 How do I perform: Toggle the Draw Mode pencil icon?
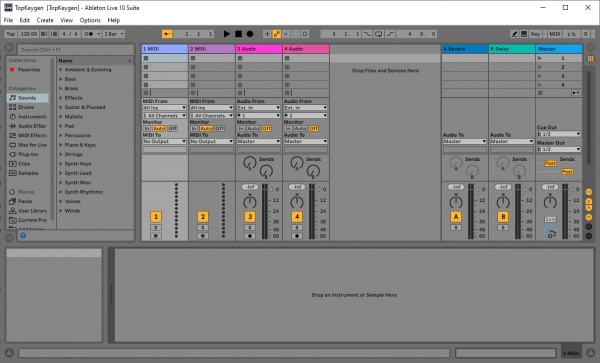515,34
